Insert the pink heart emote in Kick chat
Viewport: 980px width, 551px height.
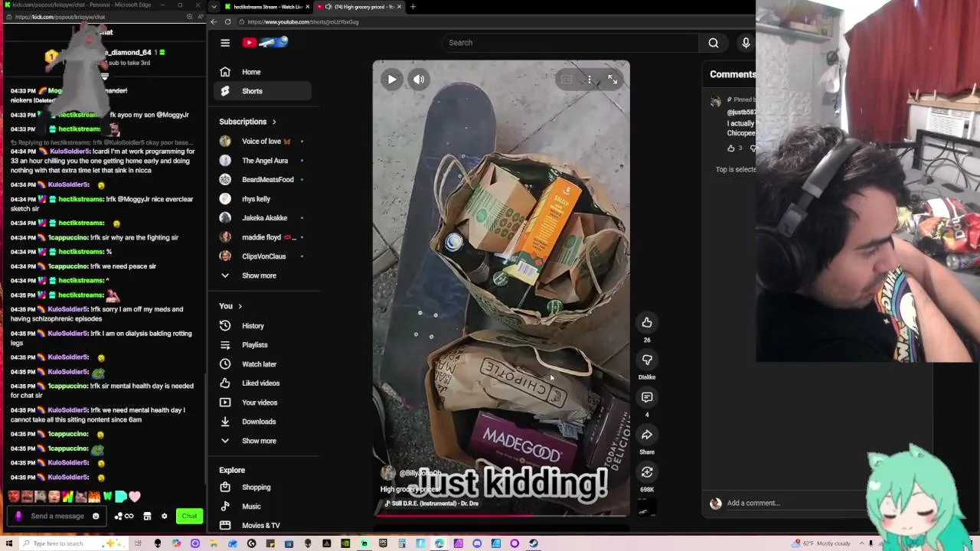tap(135, 497)
